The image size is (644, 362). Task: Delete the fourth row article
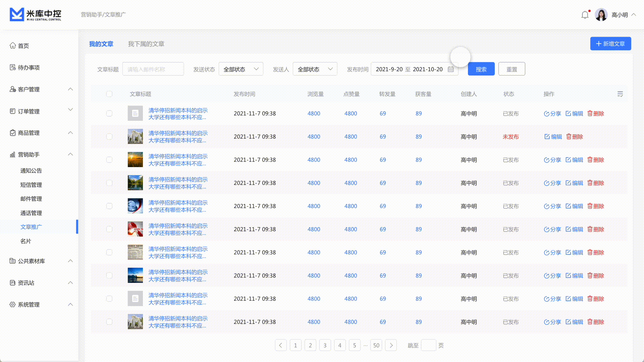click(x=596, y=183)
